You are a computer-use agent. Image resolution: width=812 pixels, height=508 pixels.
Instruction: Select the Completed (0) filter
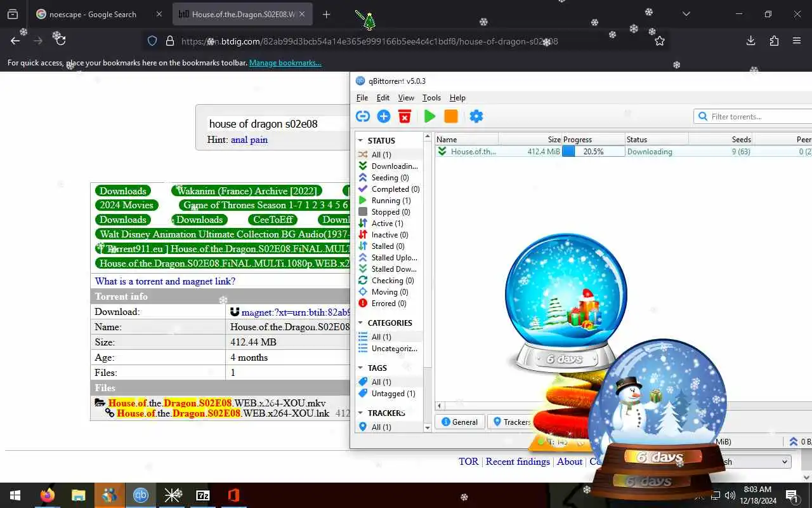click(x=388, y=189)
